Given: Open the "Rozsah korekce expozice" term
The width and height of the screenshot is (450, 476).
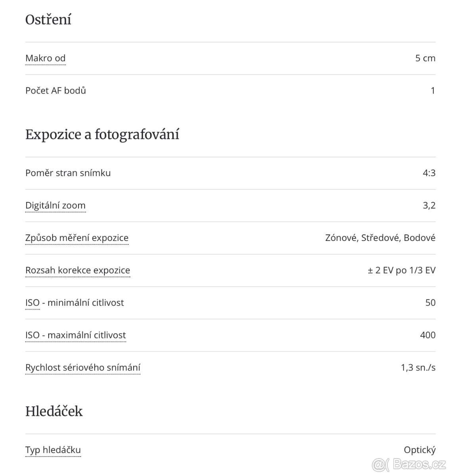Looking at the screenshot, I should pos(77,271).
